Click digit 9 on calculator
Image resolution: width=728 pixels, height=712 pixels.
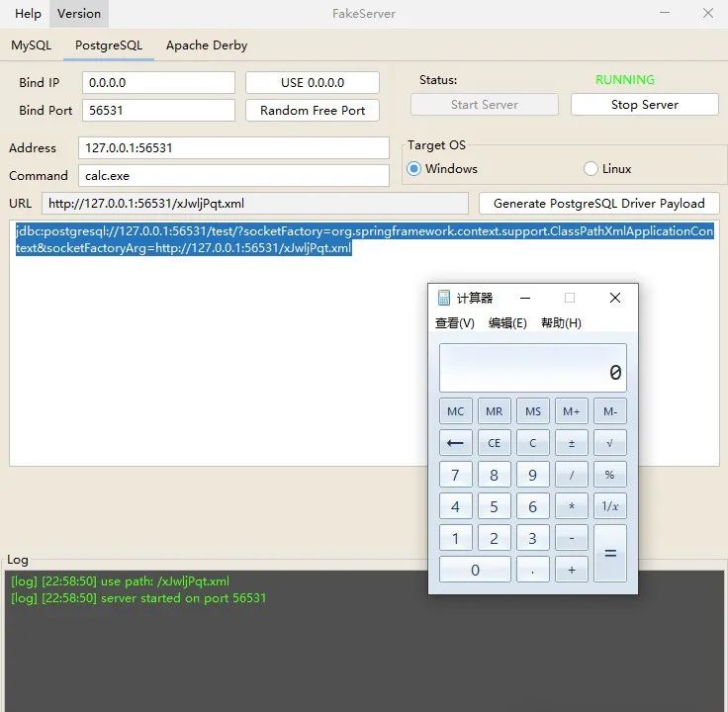(533, 475)
